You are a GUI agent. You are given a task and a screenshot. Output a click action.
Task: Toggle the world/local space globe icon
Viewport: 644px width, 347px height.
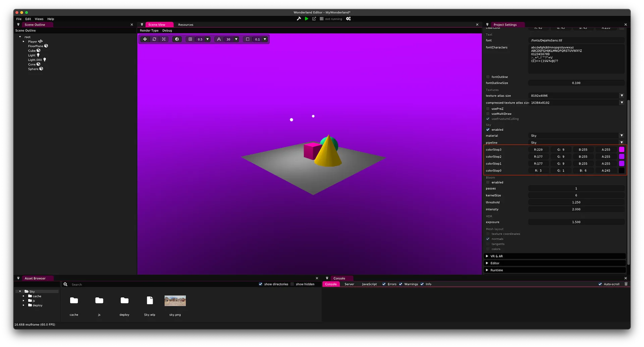click(x=177, y=39)
